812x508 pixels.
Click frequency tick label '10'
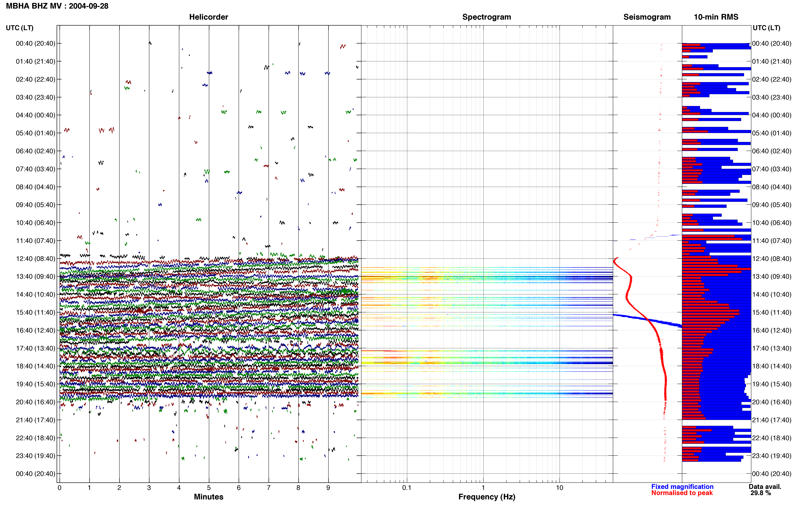[559, 487]
